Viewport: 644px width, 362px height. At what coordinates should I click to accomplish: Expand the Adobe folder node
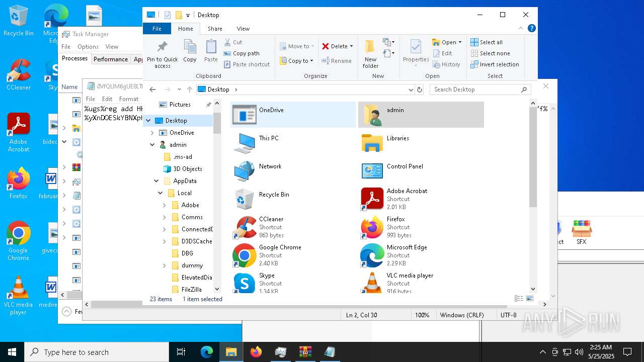point(165,205)
